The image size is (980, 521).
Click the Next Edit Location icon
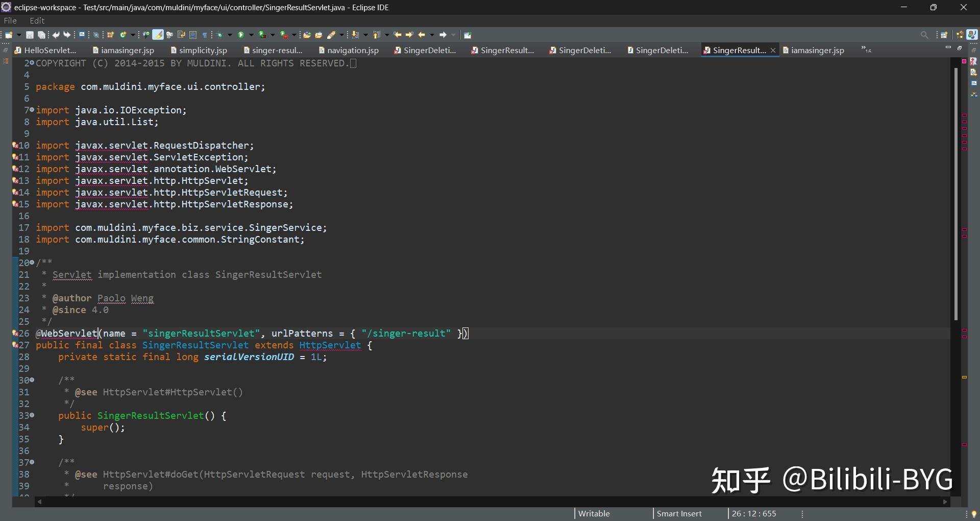click(409, 35)
